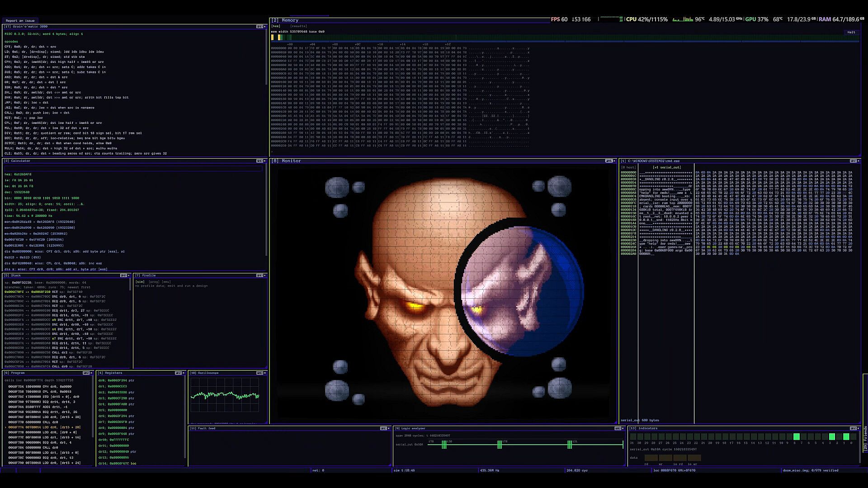
Task: Toggle indicator bit 3 light
Action: tap(831, 436)
